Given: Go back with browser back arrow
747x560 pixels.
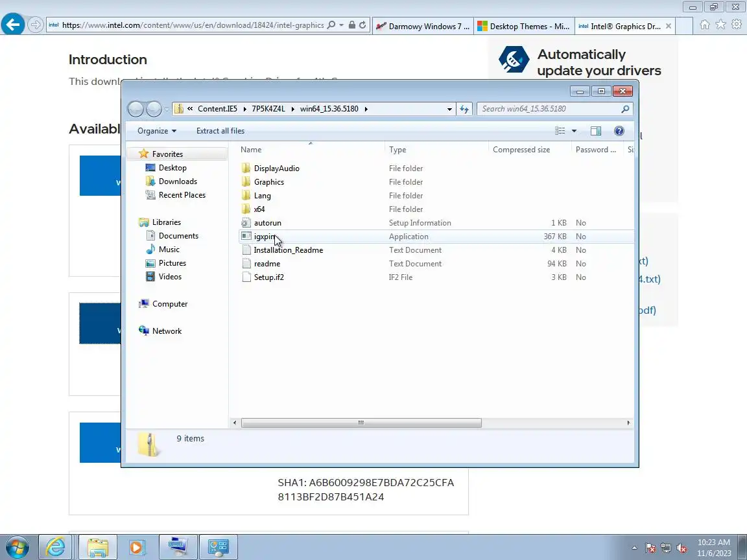Looking at the screenshot, I should tap(13, 24).
